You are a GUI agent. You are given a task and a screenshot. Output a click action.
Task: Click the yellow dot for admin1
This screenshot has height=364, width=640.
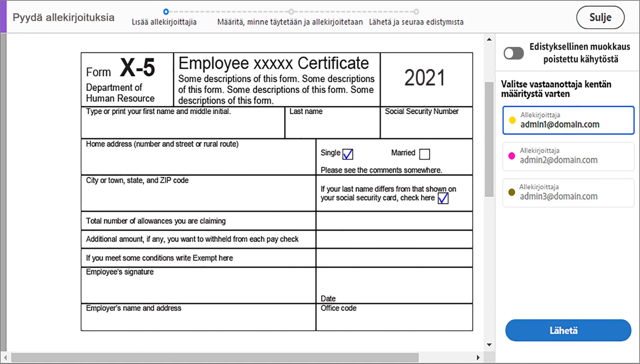pyautogui.click(x=512, y=120)
